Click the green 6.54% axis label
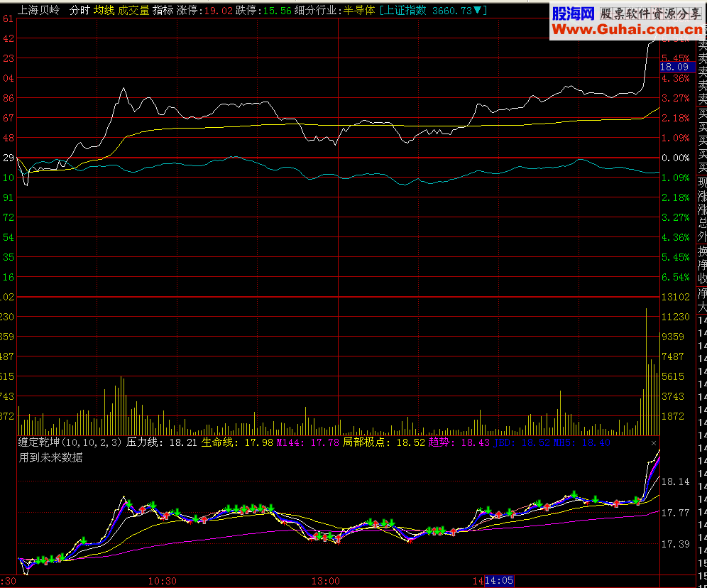 [676, 277]
